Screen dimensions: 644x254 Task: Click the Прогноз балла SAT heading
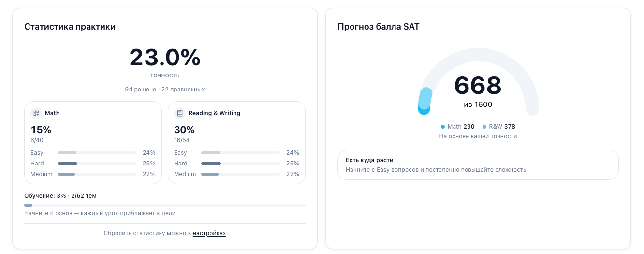[379, 27]
